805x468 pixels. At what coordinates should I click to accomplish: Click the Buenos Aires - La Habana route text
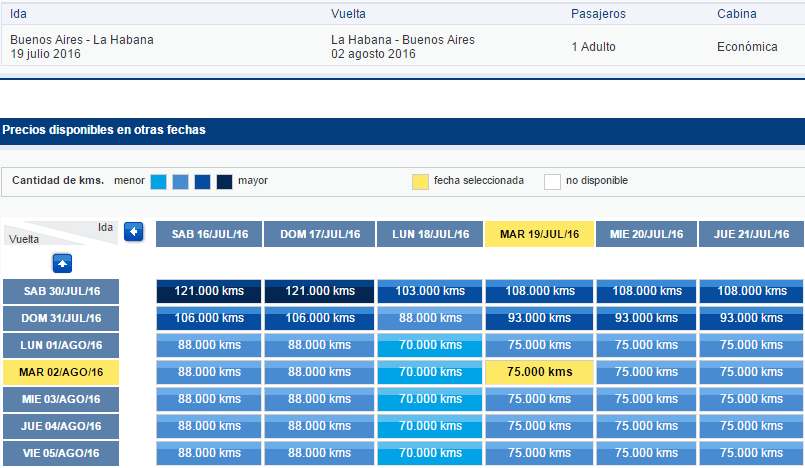click(82, 40)
